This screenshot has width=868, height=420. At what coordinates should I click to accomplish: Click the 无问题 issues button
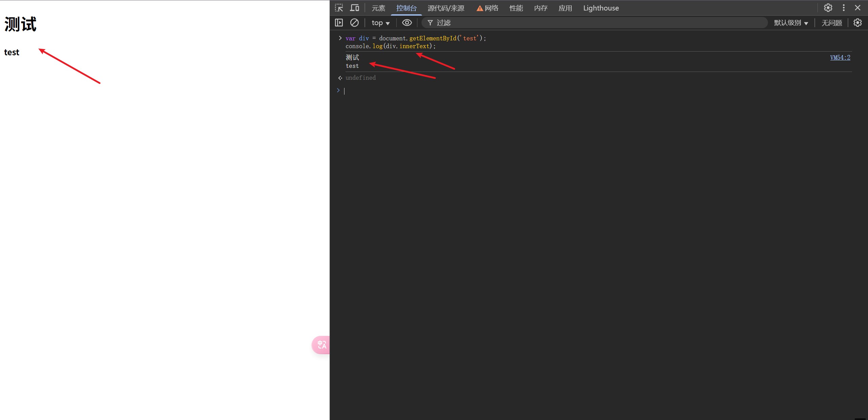click(x=832, y=23)
